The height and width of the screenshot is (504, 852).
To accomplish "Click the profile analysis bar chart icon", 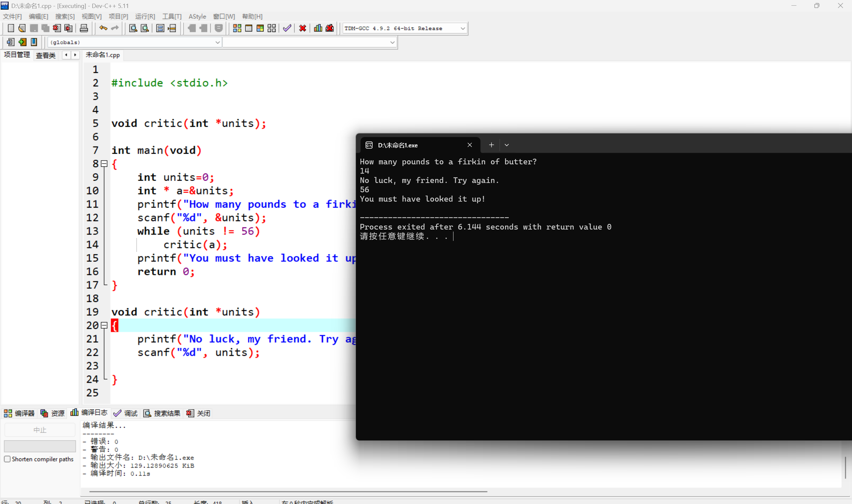I will pos(318,29).
